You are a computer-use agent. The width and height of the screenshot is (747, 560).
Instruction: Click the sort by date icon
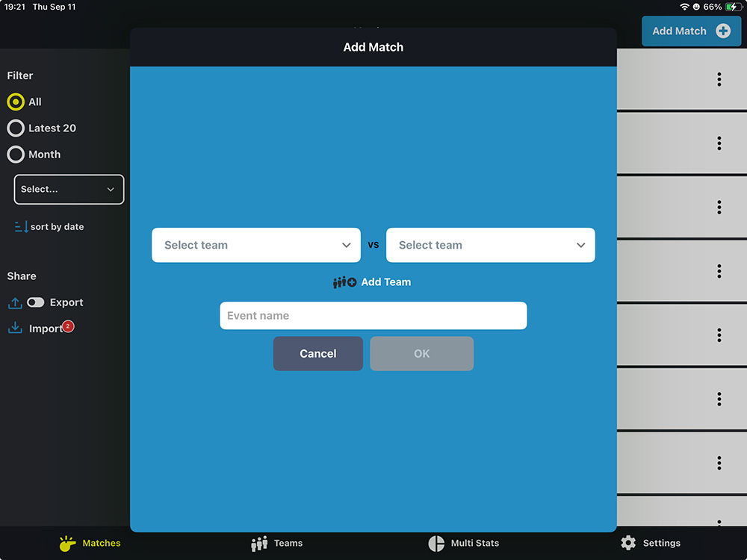click(x=21, y=227)
